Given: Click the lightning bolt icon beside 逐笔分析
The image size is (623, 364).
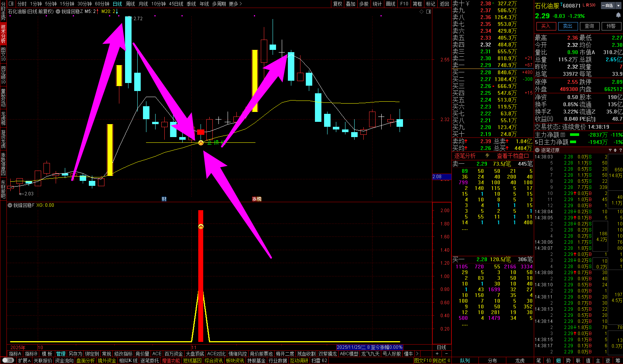Looking at the screenshot, I should 487,156.
